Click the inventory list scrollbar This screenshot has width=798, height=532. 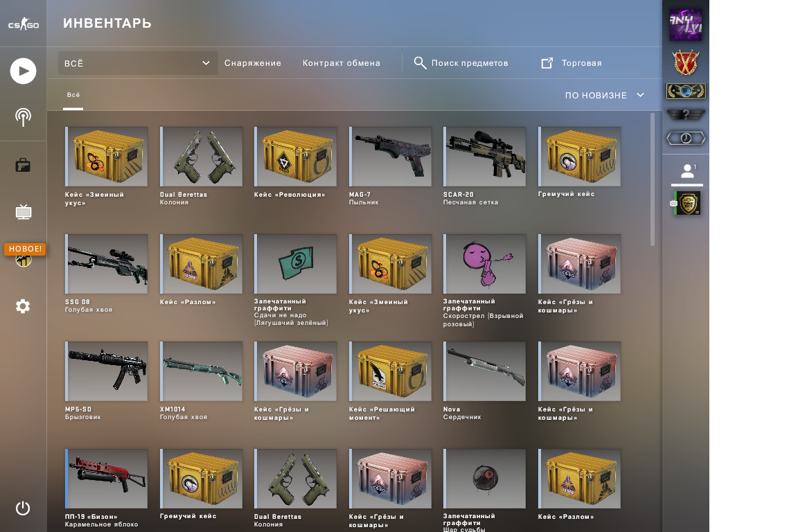pos(653,179)
